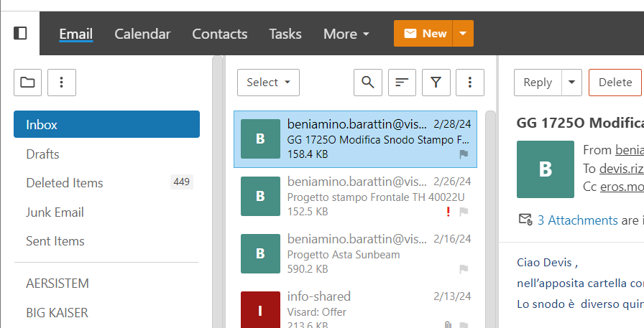Expand the Reply options dropdown arrow
Image resolution: width=644 pixels, height=328 pixels.
pyautogui.click(x=571, y=83)
